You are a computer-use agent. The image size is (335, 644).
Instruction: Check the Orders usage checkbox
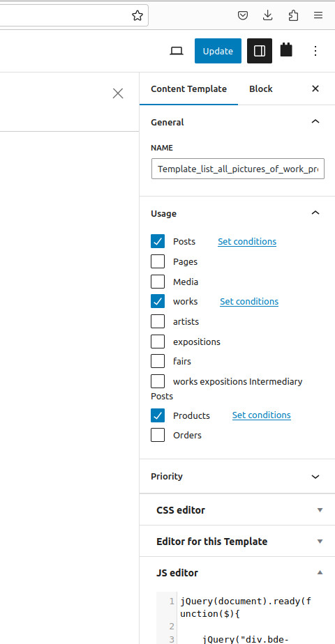158,435
